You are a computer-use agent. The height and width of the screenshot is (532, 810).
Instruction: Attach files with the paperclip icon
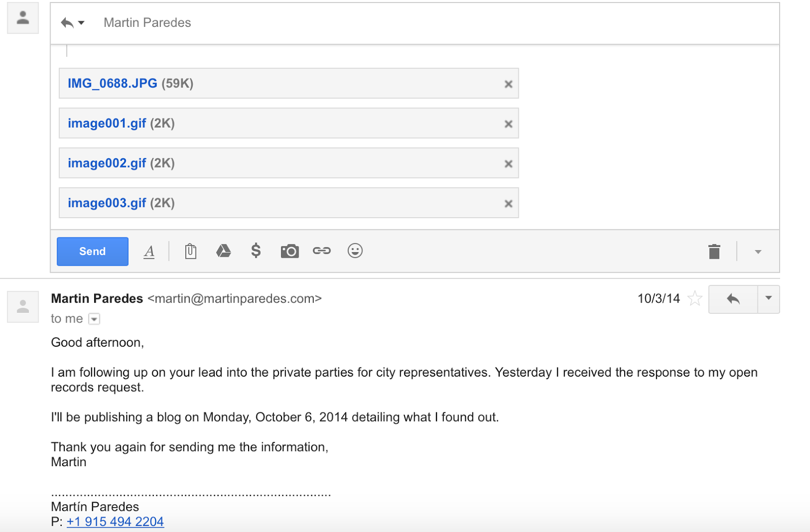[190, 251]
